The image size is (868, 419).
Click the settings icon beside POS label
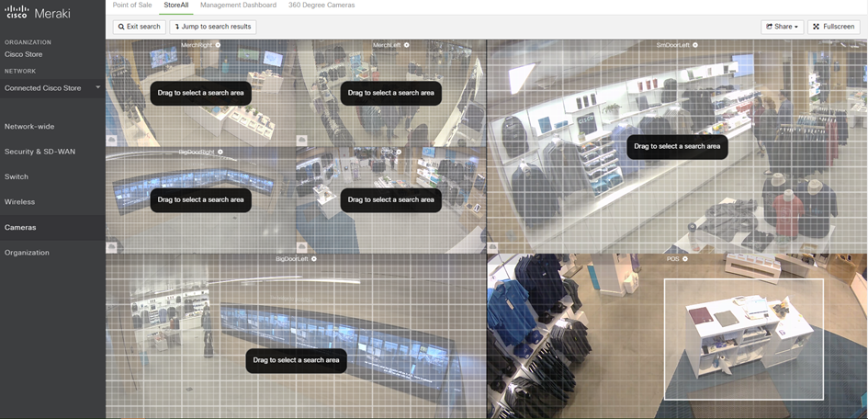point(685,259)
